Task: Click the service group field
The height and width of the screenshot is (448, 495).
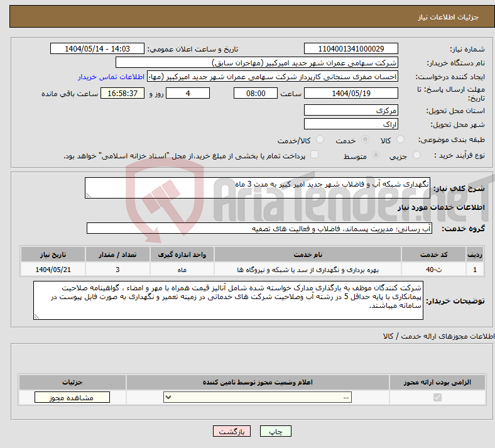Action: point(259,228)
